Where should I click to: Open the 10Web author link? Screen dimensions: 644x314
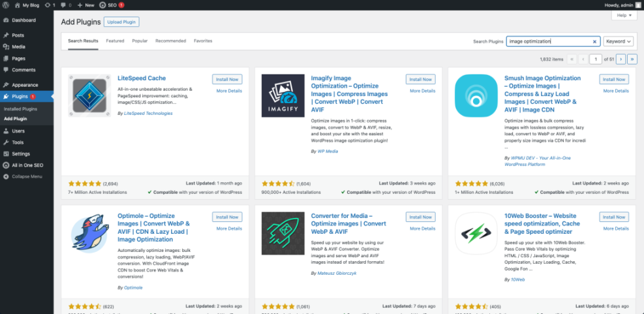tap(517, 279)
